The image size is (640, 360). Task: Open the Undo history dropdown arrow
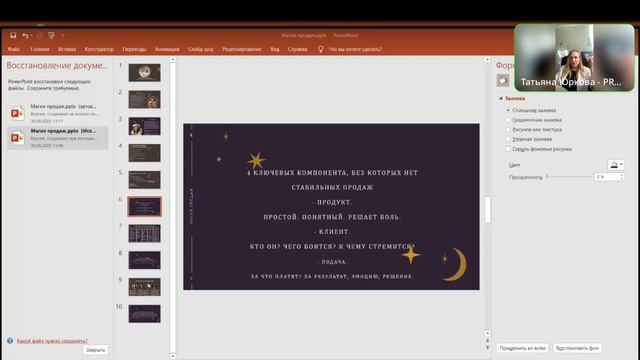[x=31, y=36]
